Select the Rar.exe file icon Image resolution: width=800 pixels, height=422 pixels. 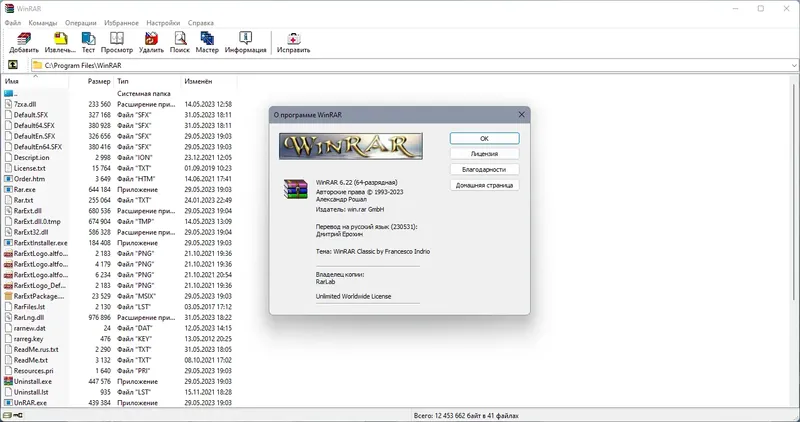click(x=8, y=189)
